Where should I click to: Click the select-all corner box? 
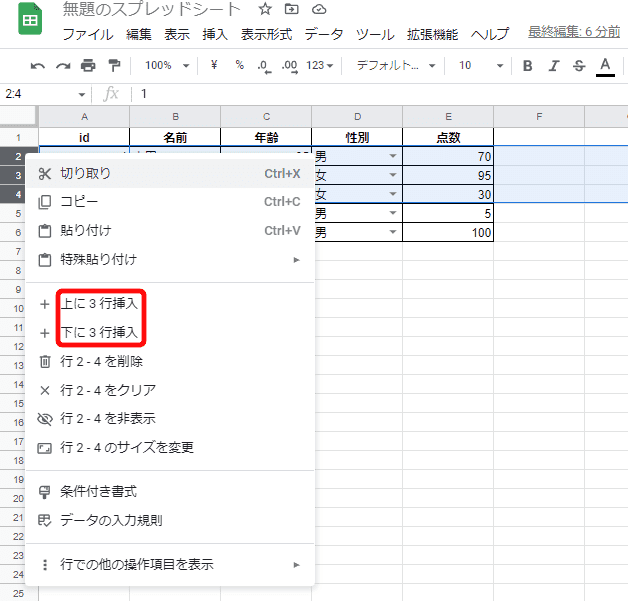[x=18, y=117]
